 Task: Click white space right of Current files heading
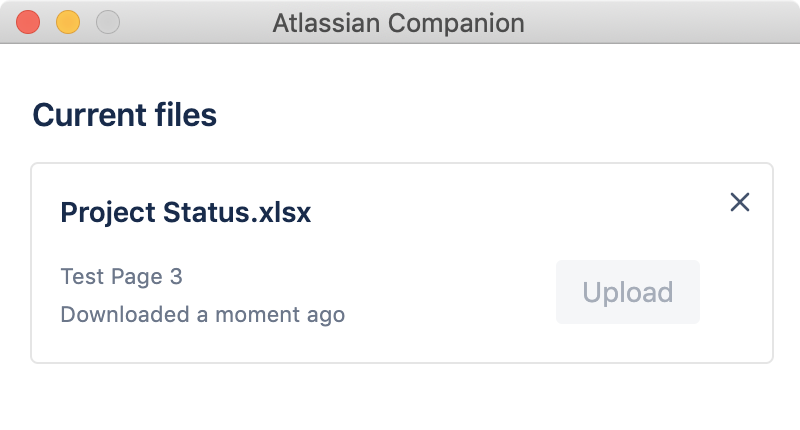coord(500,115)
